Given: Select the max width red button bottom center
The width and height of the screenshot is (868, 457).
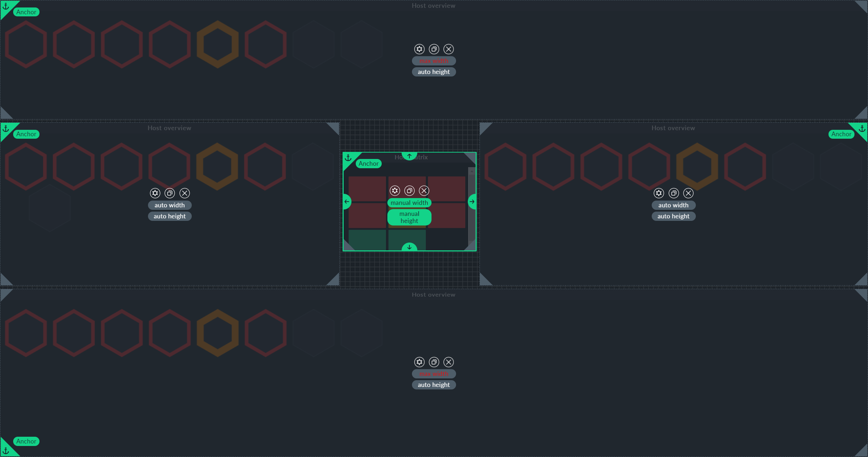Looking at the screenshot, I should point(433,373).
